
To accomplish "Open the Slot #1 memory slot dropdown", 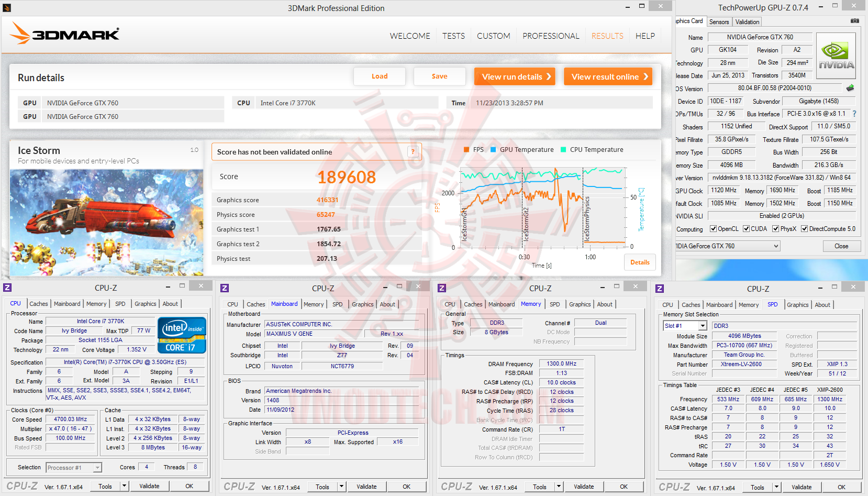I will [703, 326].
